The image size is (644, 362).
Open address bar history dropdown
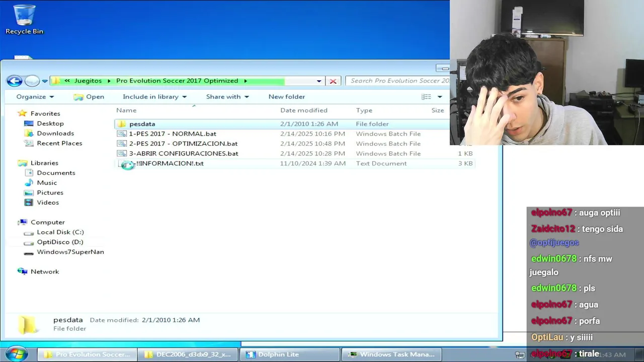click(x=319, y=81)
